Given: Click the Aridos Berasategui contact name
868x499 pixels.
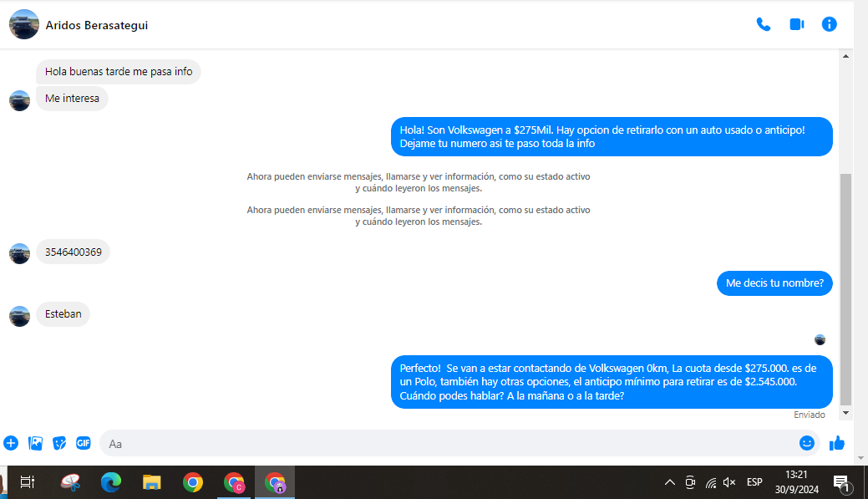Looking at the screenshot, I should pos(96,25).
